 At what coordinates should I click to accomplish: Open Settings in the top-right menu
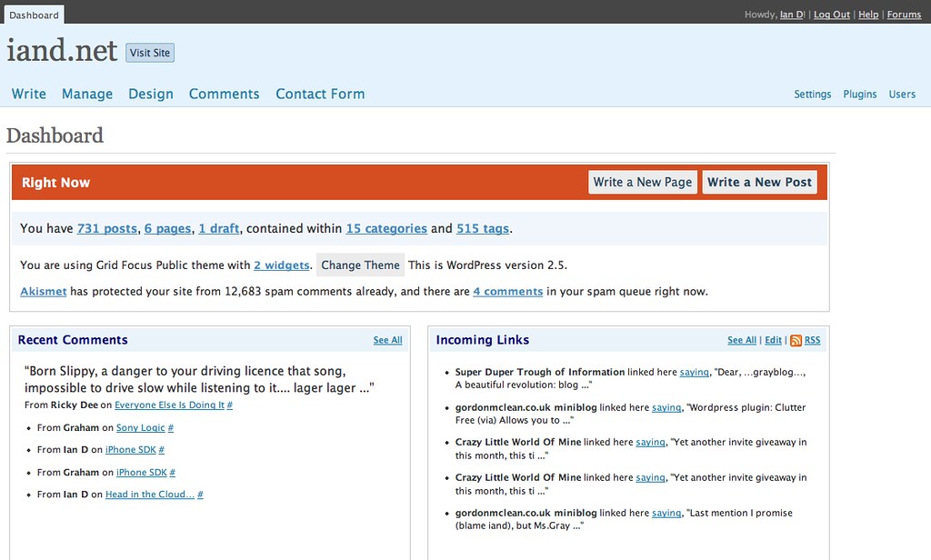click(812, 94)
